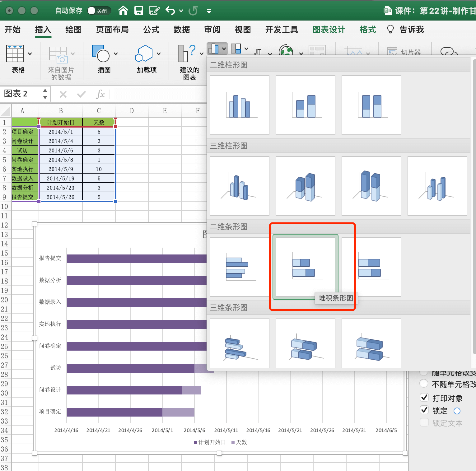476x471 pixels.
Task: Click the select-all corner of the sheet
Action: (x=6, y=111)
